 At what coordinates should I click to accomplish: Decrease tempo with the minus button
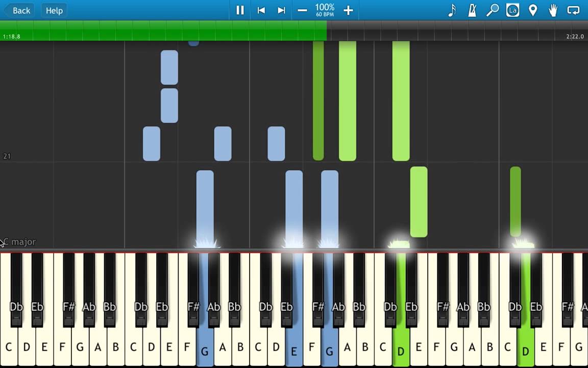(302, 10)
